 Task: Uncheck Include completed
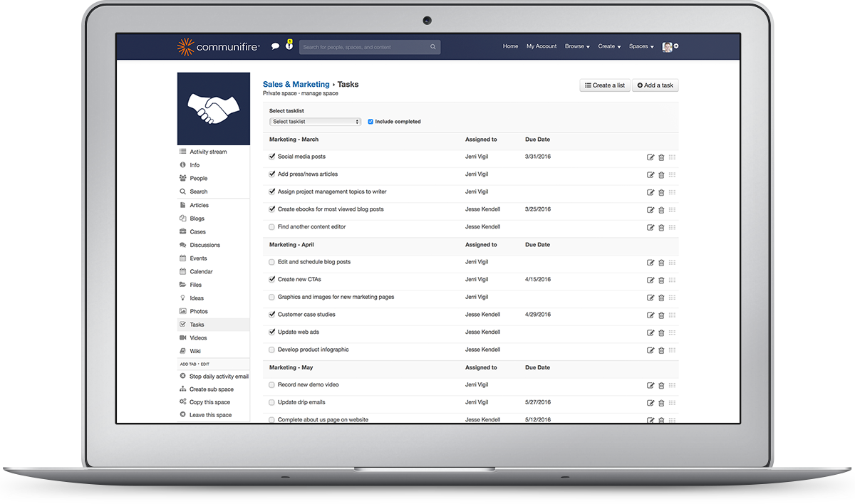point(369,121)
